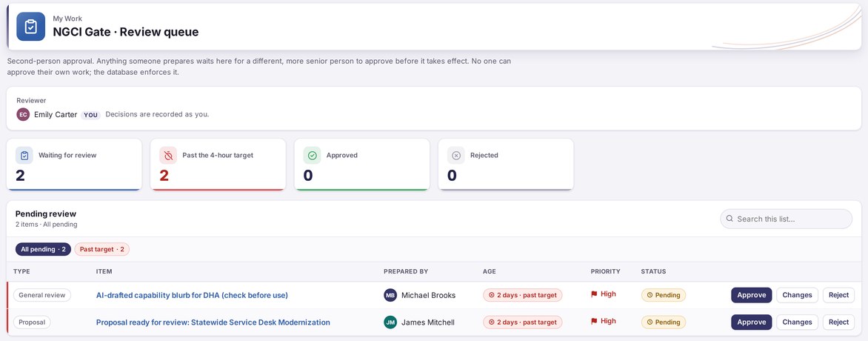This screenshot has width=868, height=341.
Task: Click the General review type tag
Action: 42,295
